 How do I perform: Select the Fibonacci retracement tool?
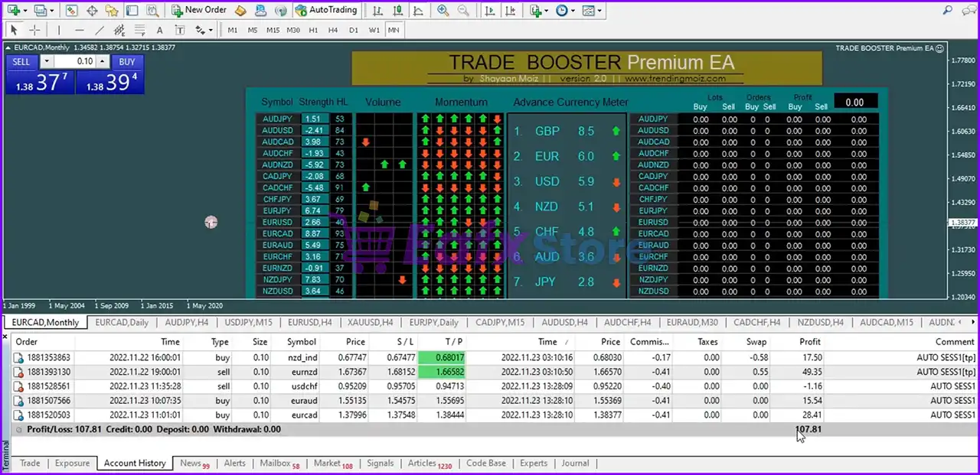139,30
